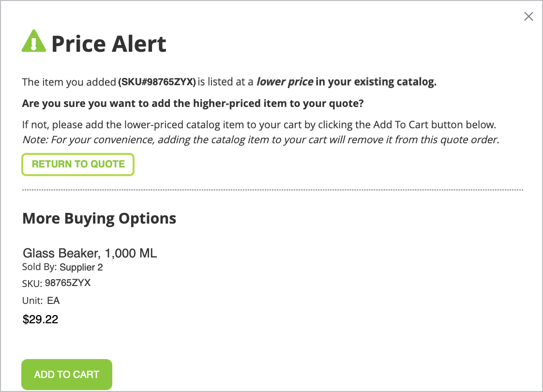The width and height of the screenshot is (543, 392).
Task: Click the dashed divider line
Action: point(272,190)
